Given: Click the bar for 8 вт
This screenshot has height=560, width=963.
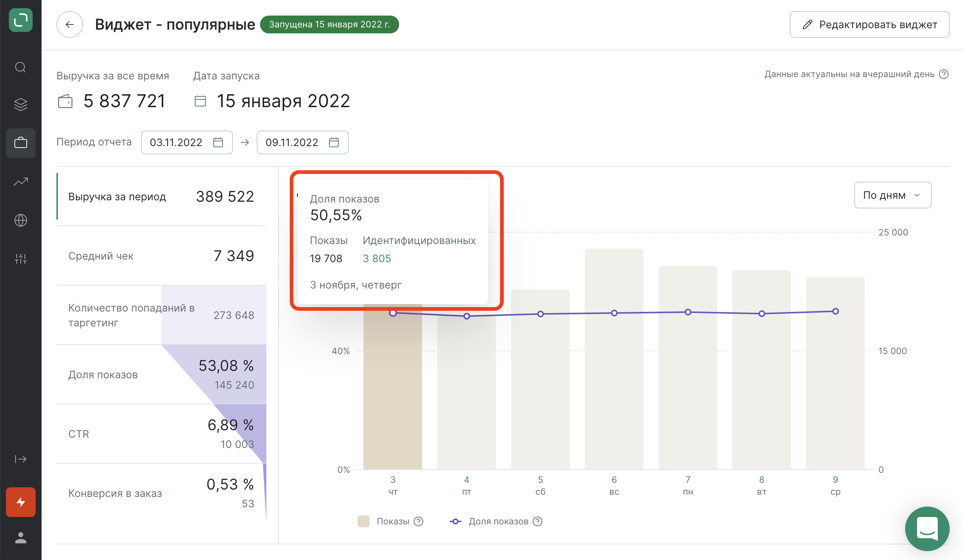Looking at the screenshot, I should pyautogui.click(x=762, y=370).
